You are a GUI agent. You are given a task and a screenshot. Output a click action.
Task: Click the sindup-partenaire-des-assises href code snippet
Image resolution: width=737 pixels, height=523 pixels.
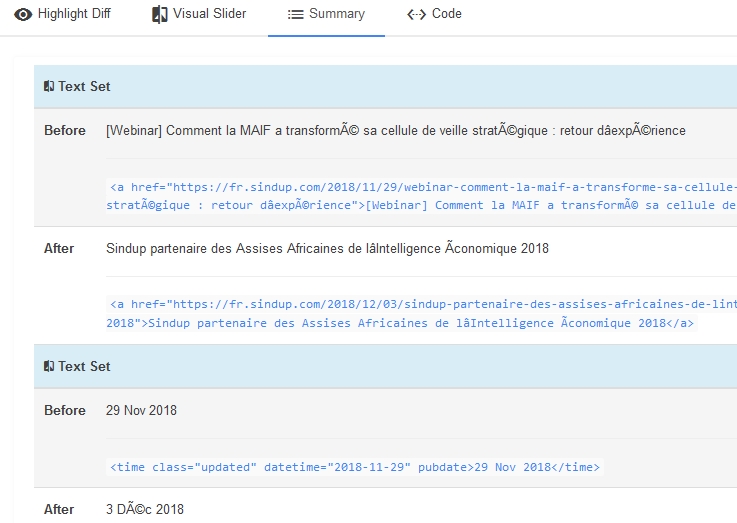pos(421,314)
